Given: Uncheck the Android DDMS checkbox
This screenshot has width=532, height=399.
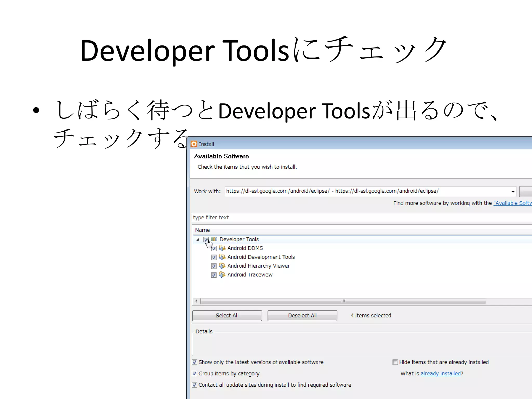Looking at the screenshot, I should coord(214,249).
